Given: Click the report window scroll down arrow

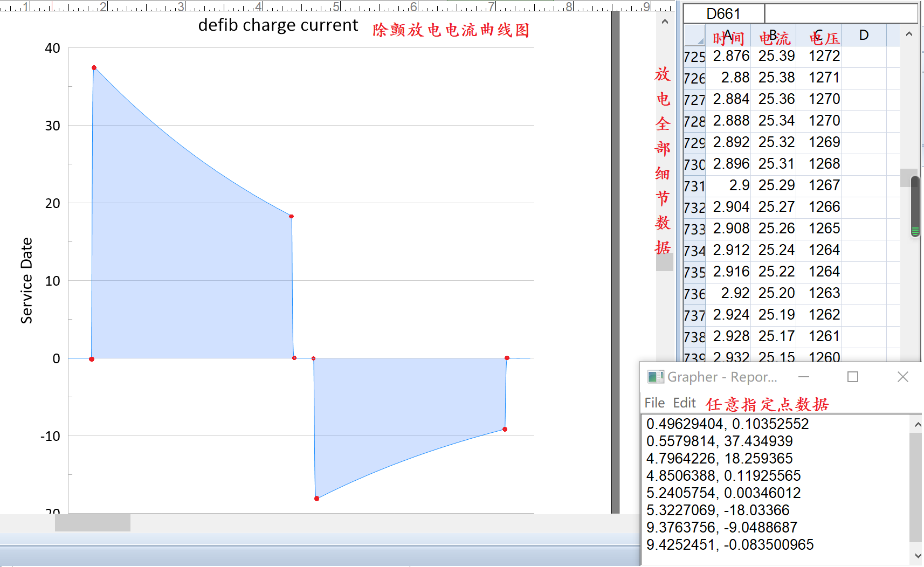Looking at the screenshot, I should [x=918, y=556].
